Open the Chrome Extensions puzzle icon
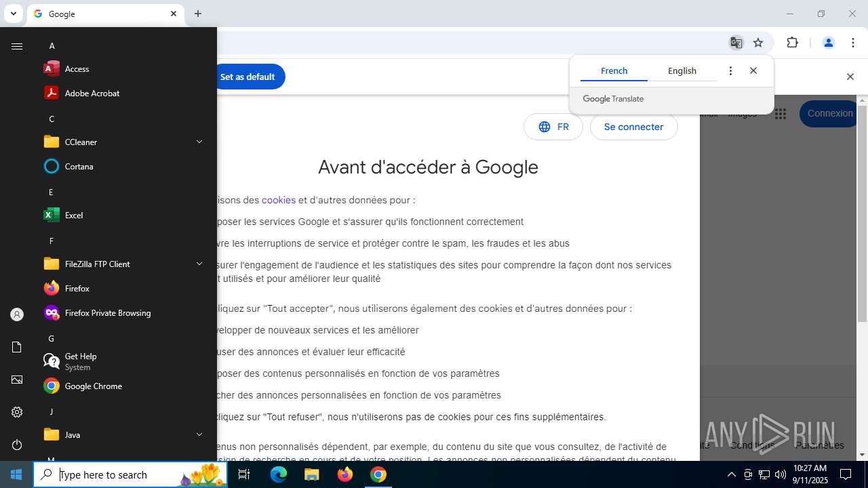The width and height of the screenshot is (868, 488). (792, 43)
